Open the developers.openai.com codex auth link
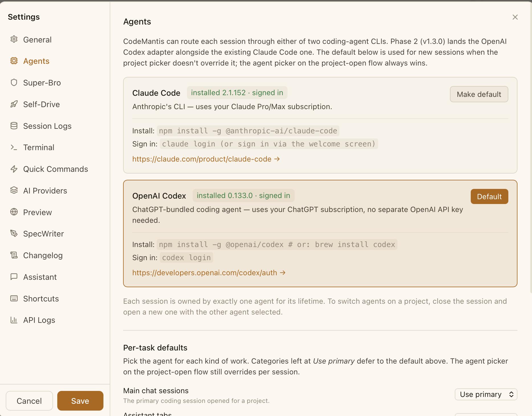 (209, 273)
